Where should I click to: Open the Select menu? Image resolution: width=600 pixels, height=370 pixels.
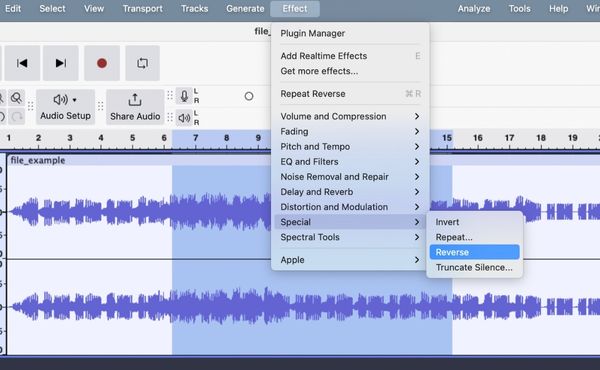[x=52, y=8]
